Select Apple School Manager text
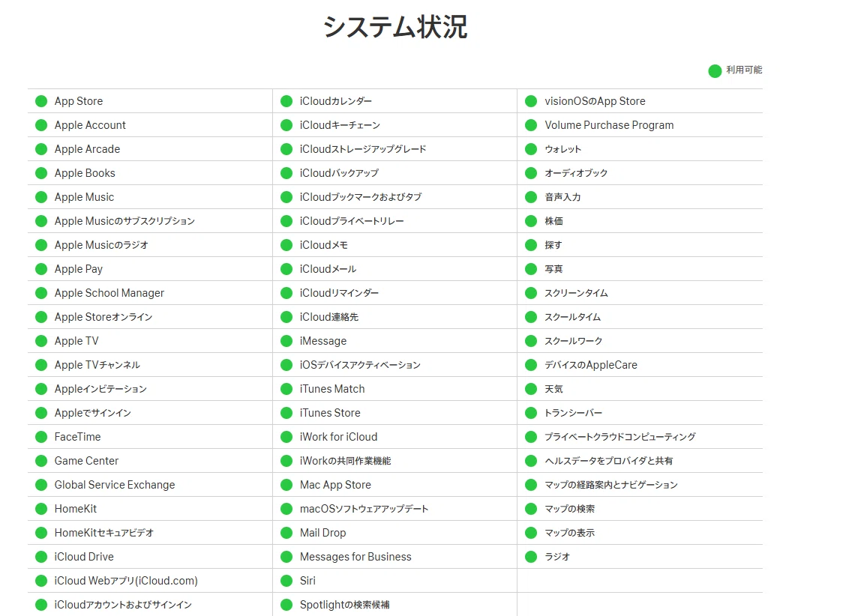Screen dimensions: 843x616 109,293
